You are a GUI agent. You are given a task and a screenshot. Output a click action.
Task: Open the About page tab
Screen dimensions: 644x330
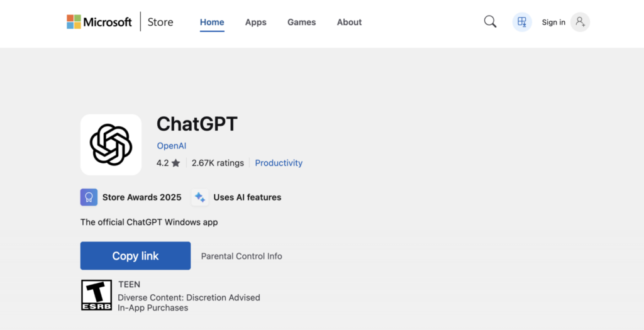(x=349, y=22)
